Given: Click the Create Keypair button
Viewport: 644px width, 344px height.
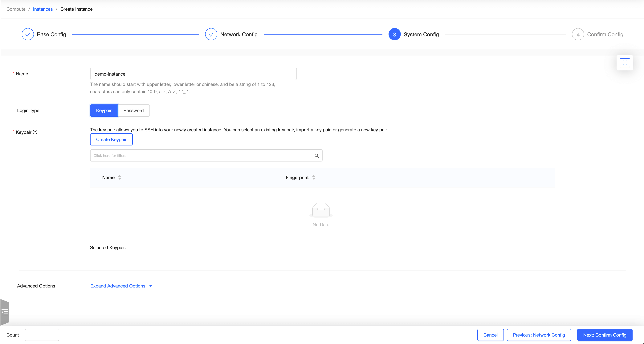Looking at the screenshot, I should tap(111, 140).
